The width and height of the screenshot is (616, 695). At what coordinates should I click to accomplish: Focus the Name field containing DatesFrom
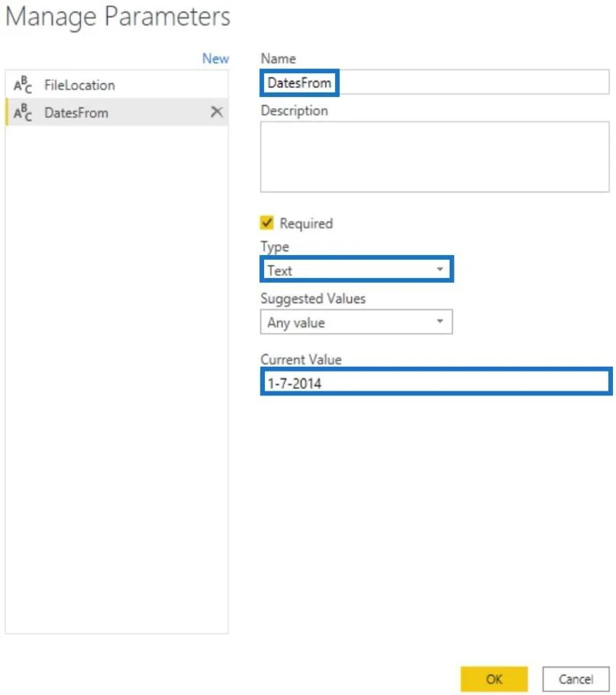(435, 82)
